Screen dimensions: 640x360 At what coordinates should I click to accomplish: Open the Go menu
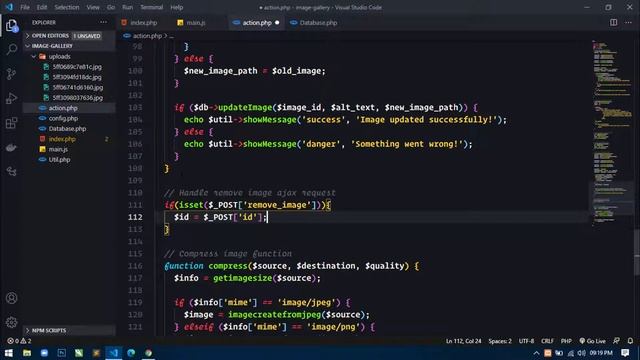[x=111, y=7]
